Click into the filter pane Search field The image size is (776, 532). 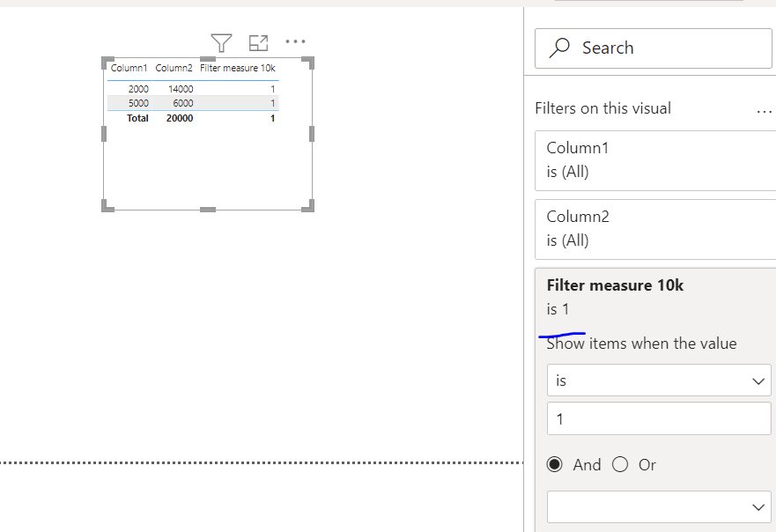654,48
